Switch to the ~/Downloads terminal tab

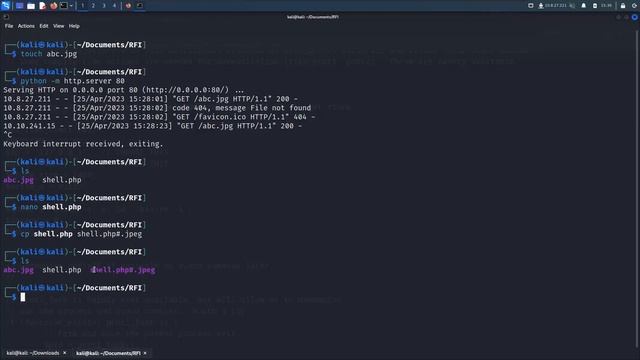pos(33,353)
